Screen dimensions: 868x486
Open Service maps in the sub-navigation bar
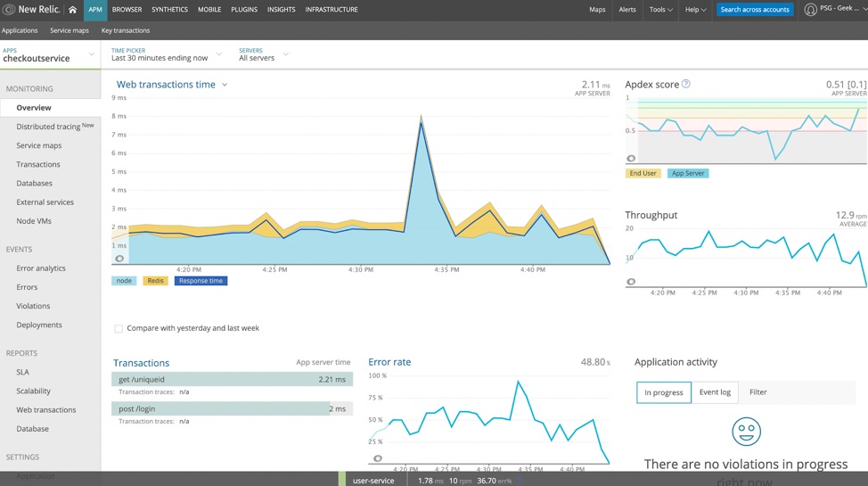click(70, 30)
